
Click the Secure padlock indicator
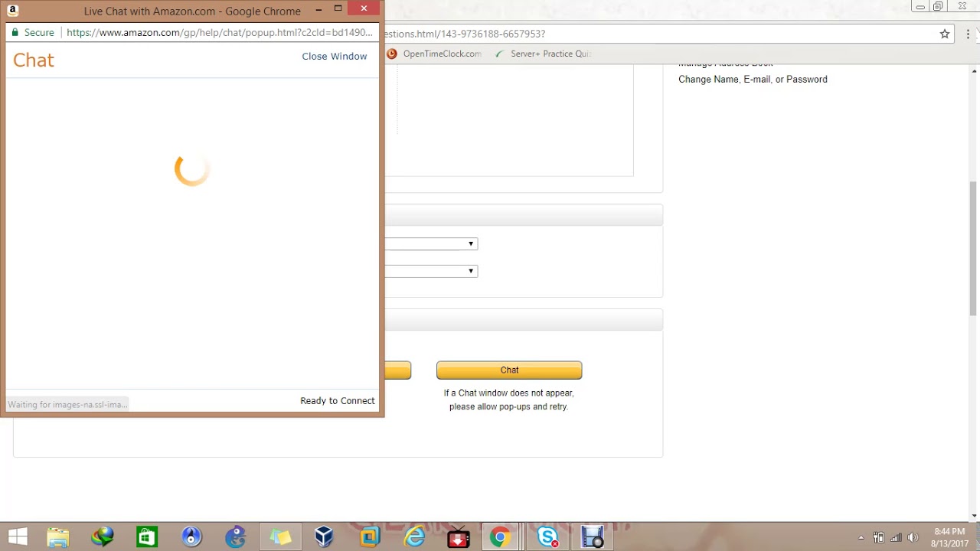click(x=33, y=33)
